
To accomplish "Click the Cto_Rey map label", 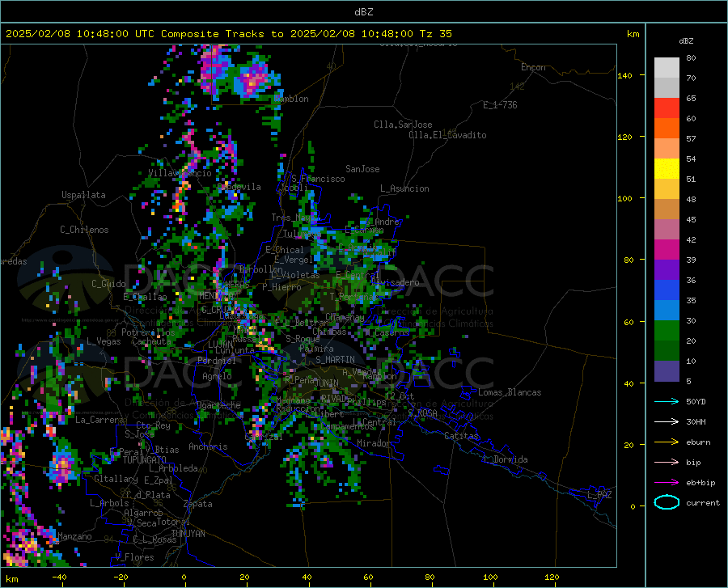I will 153,425.
